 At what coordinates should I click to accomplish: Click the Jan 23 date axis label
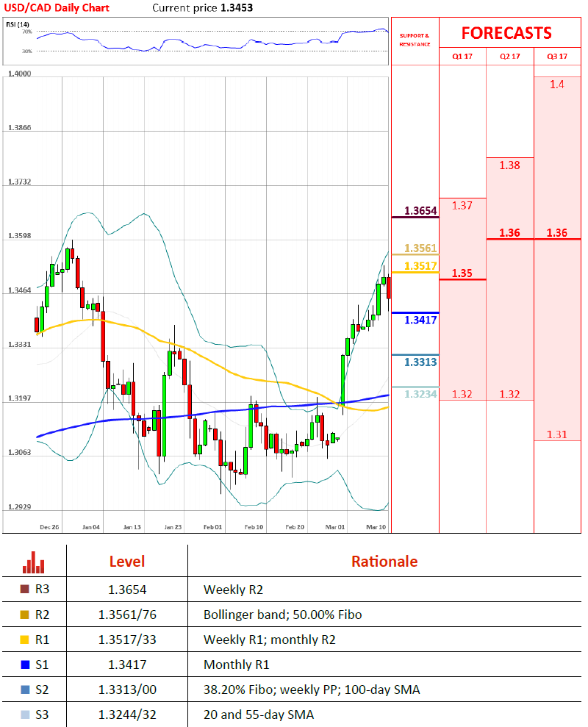173,527
